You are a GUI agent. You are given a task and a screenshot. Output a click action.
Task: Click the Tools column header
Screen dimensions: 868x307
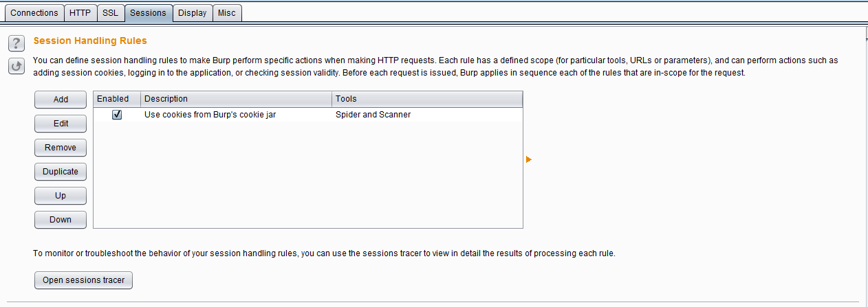click(427, 99)
